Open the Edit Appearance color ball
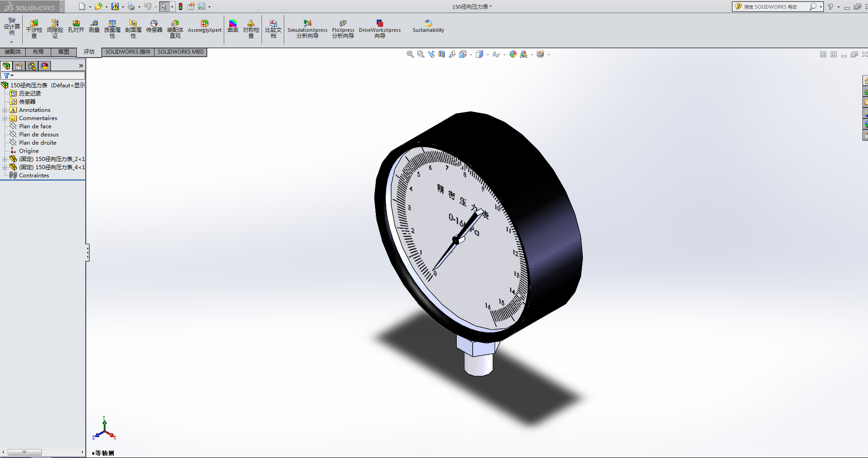The image size is (868, 458). pos(513,54)
